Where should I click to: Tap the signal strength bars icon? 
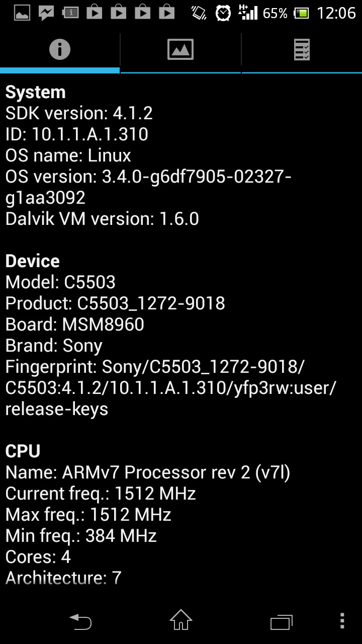click(x=247, y=12)
